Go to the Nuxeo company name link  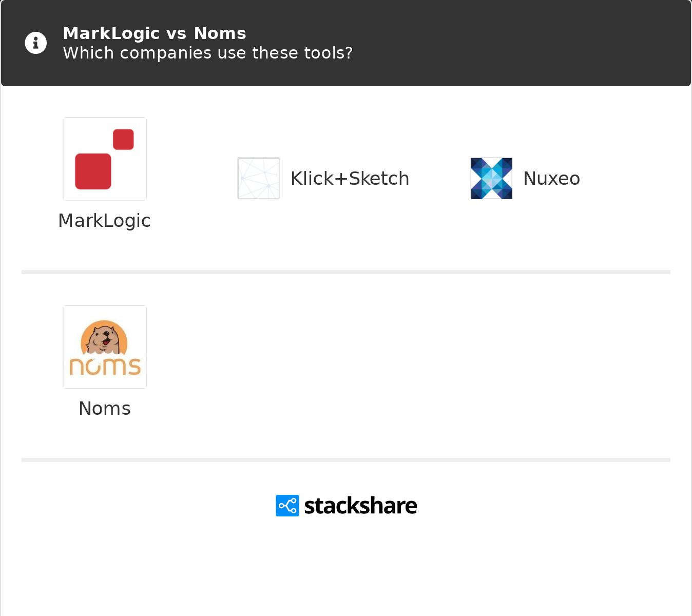tap(551, 179)
